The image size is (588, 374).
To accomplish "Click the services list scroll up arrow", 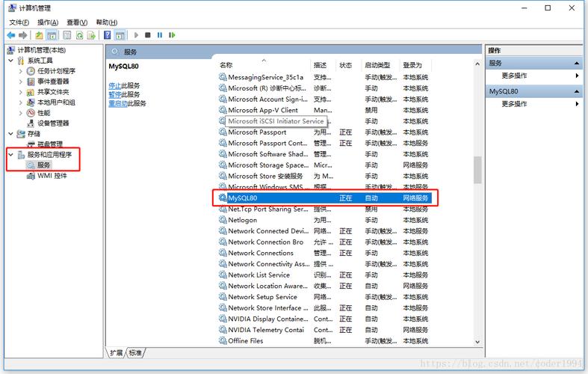I will point(477,64).
